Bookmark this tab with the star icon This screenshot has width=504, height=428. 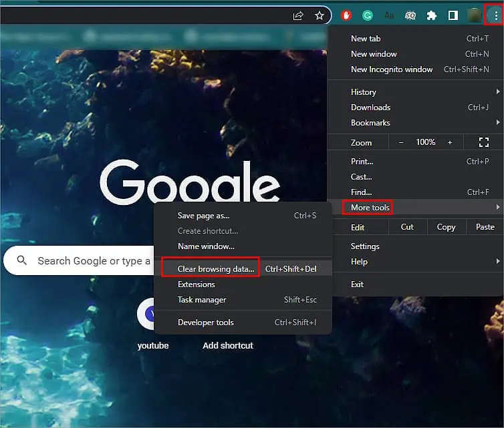[320, 15]
